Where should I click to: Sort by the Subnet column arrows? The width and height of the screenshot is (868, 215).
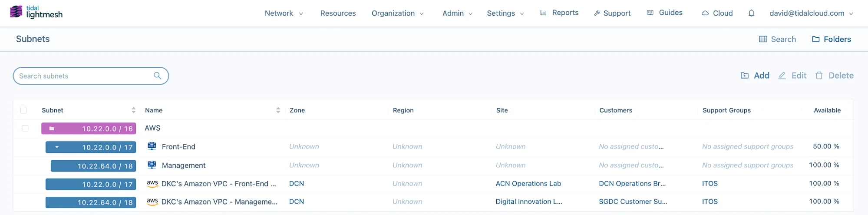pos(133,110)
